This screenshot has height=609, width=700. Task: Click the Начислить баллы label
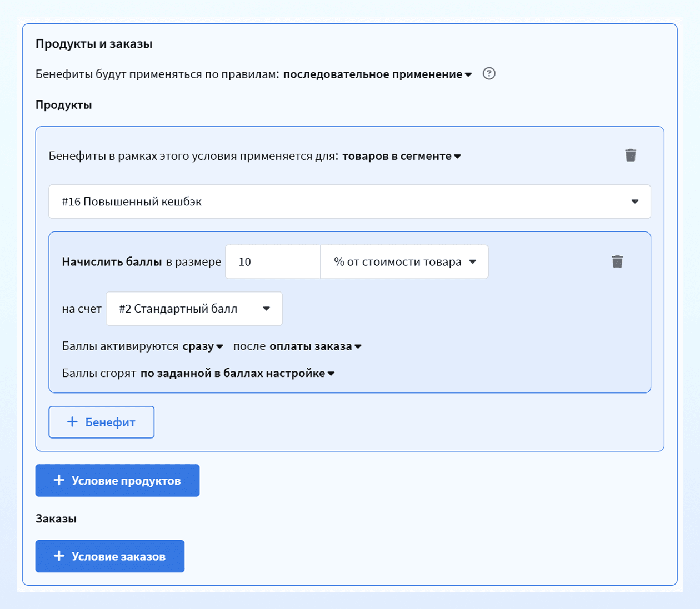coord(112,261)
